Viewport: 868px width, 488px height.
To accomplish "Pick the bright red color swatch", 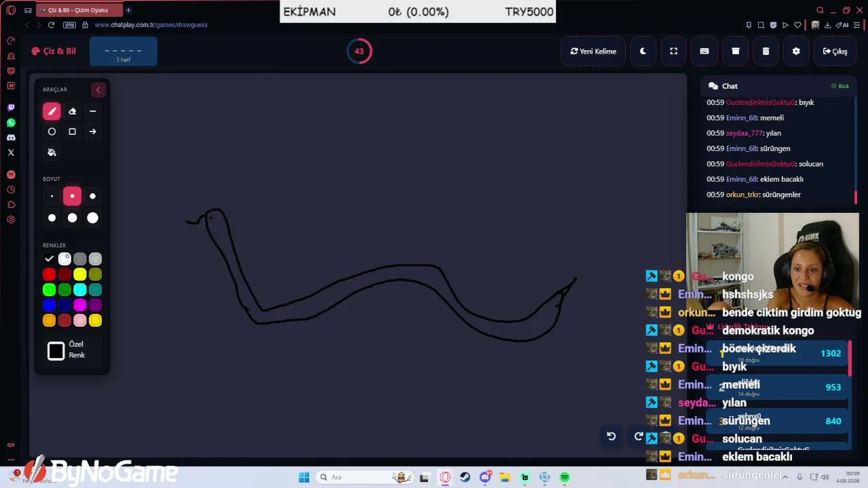I will coord(49,274).
